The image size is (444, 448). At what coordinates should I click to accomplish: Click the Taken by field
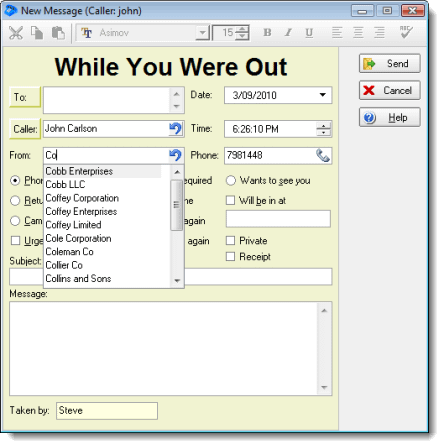pyautogui.click(x=107, y=410)
